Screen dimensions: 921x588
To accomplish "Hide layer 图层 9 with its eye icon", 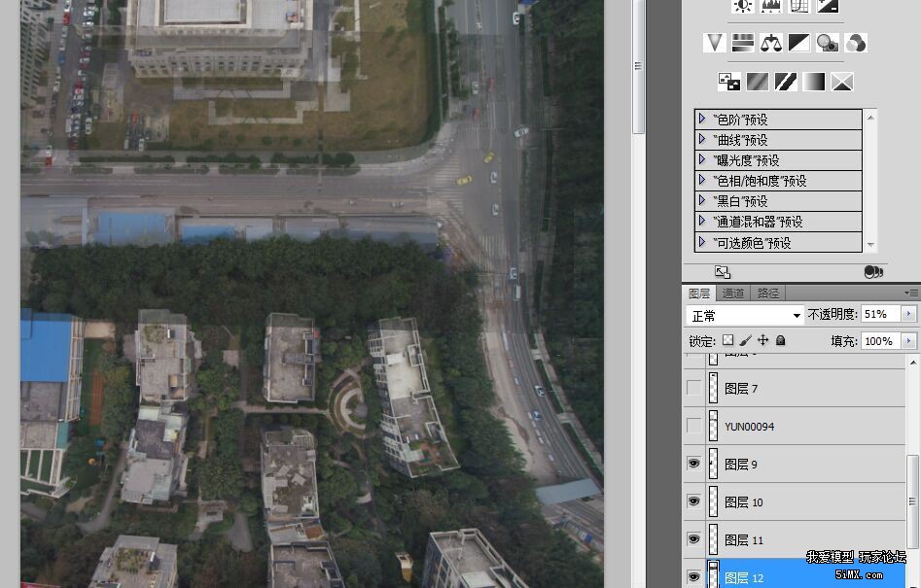I will pyautogui.click(x=693, y=465).
